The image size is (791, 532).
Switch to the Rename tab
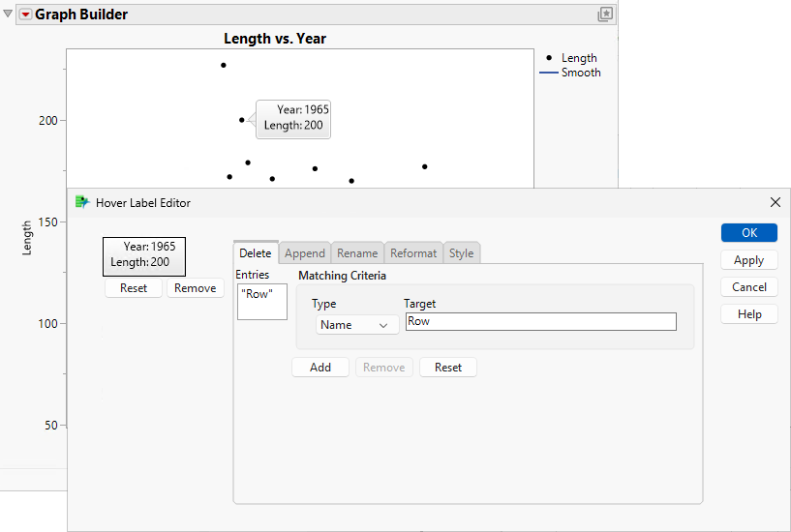(x=357, y=252)
